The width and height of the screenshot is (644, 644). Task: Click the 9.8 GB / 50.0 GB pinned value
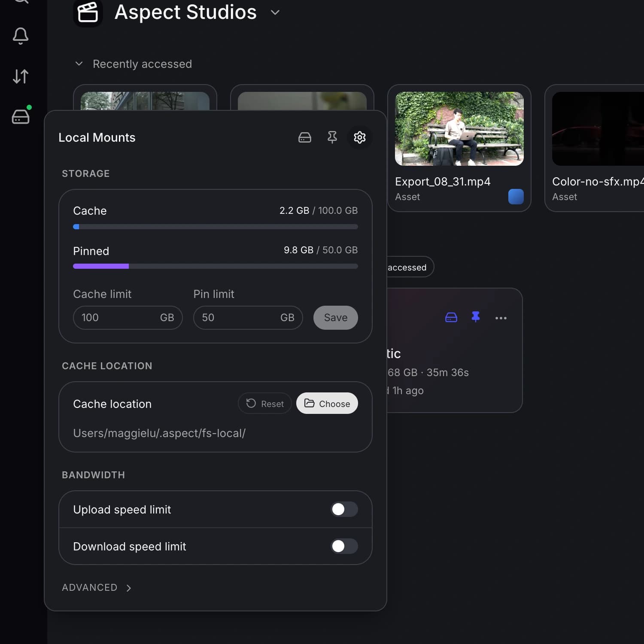coord(321,250)
